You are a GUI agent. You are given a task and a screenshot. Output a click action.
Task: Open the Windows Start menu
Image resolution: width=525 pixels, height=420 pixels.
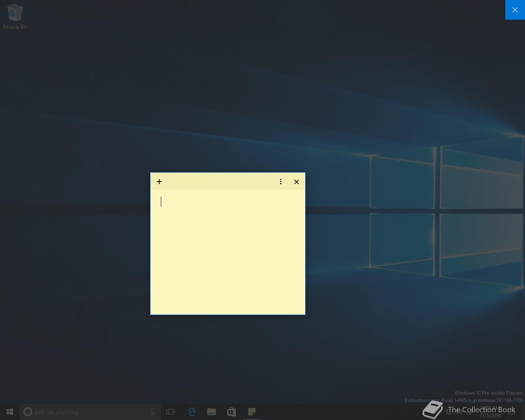coord(10,412)
